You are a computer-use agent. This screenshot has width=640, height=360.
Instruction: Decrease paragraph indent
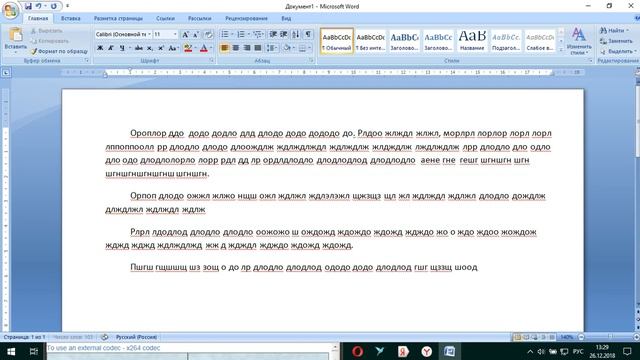click(273, 35)
